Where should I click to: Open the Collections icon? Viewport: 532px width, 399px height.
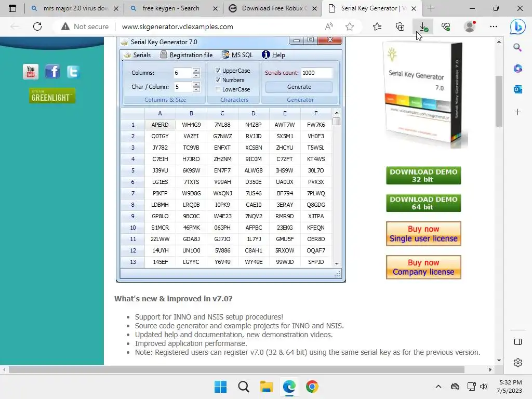coord(400,26)
